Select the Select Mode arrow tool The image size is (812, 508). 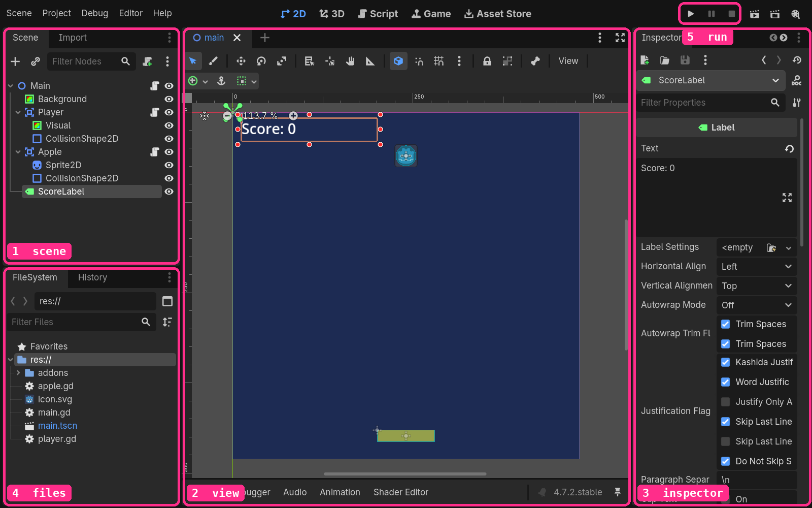coord(193,61)
